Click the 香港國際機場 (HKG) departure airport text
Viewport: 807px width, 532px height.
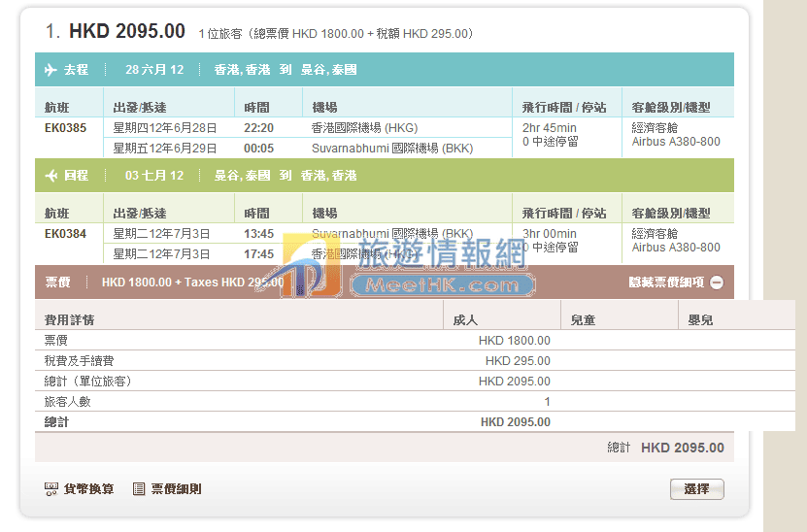tap(364, 127)
